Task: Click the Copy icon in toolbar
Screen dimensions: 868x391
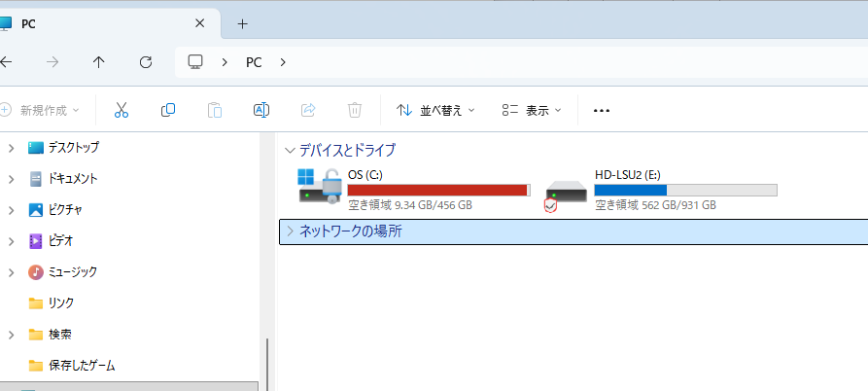Action: (168, 110)
